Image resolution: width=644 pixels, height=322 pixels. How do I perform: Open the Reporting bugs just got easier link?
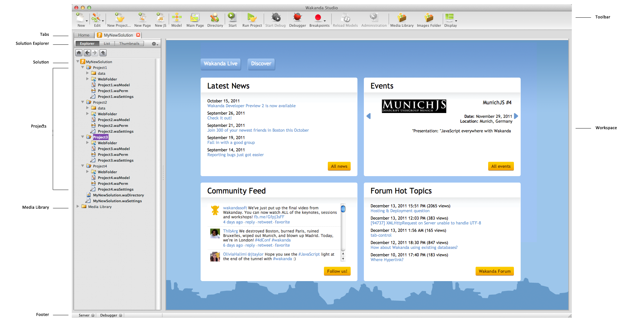coord(235,155)
